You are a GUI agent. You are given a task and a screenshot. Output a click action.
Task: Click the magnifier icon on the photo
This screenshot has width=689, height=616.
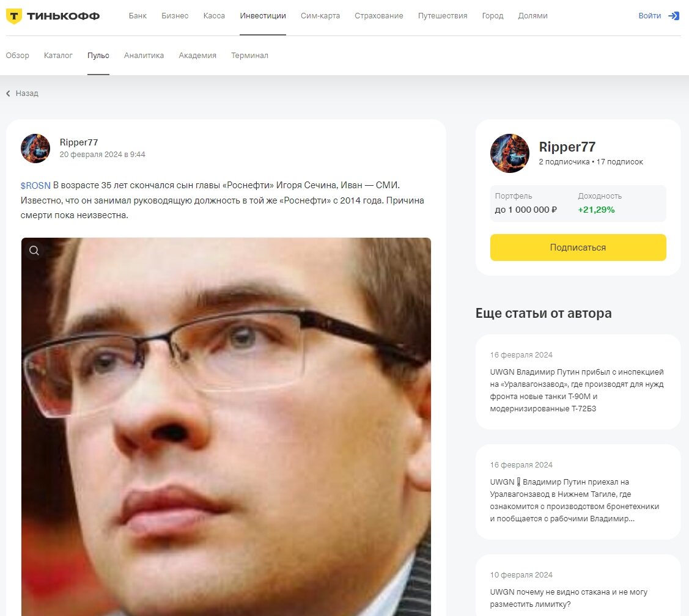tap(34, 251)
